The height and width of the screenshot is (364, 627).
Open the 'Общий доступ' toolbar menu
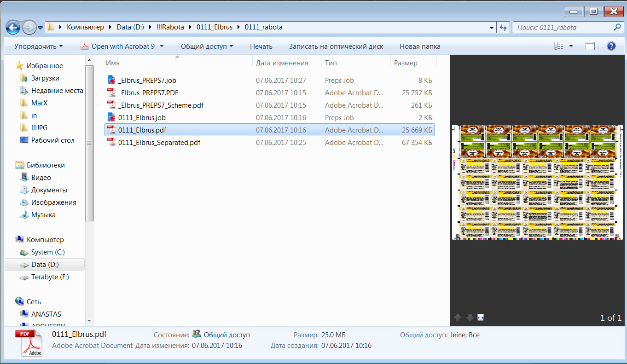pyautogui.click(x=207, y=46)
